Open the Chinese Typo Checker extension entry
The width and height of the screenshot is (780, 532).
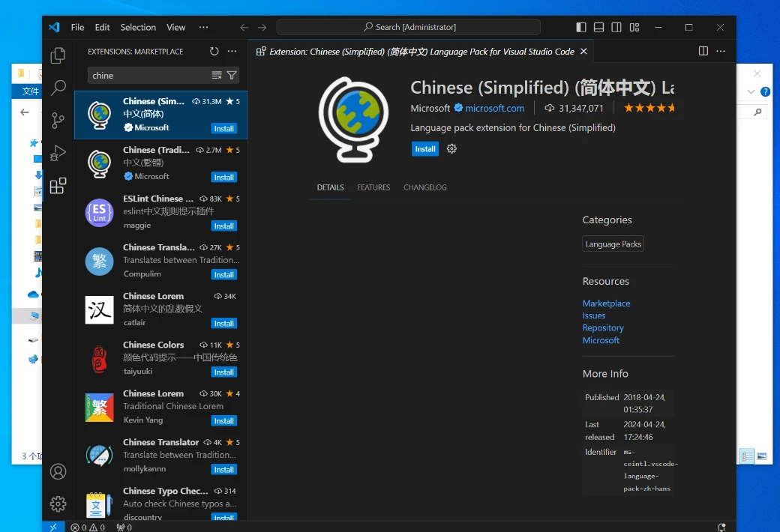[x=160, y=502]
